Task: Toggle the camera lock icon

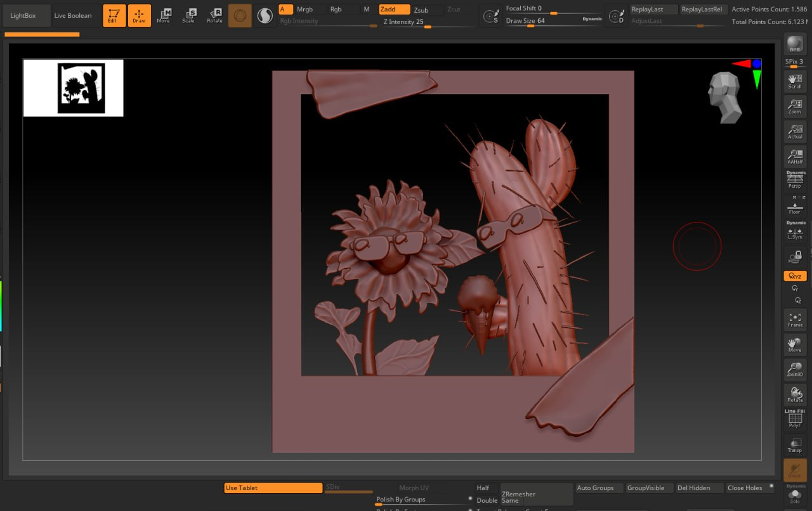Action: (x=795, y=257)
